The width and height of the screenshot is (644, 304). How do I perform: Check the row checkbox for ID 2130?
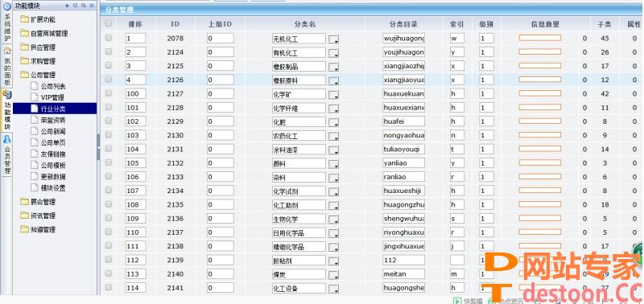[109, 134]
